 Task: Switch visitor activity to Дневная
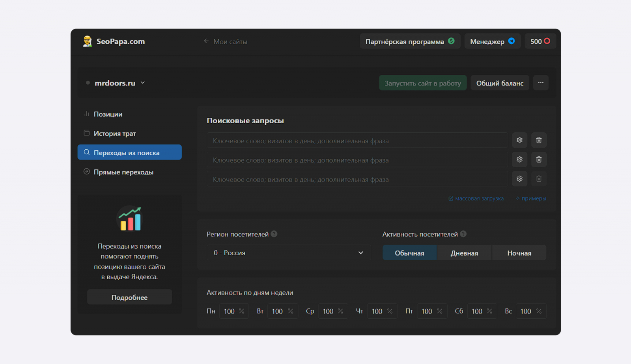(x=464, y=253)
